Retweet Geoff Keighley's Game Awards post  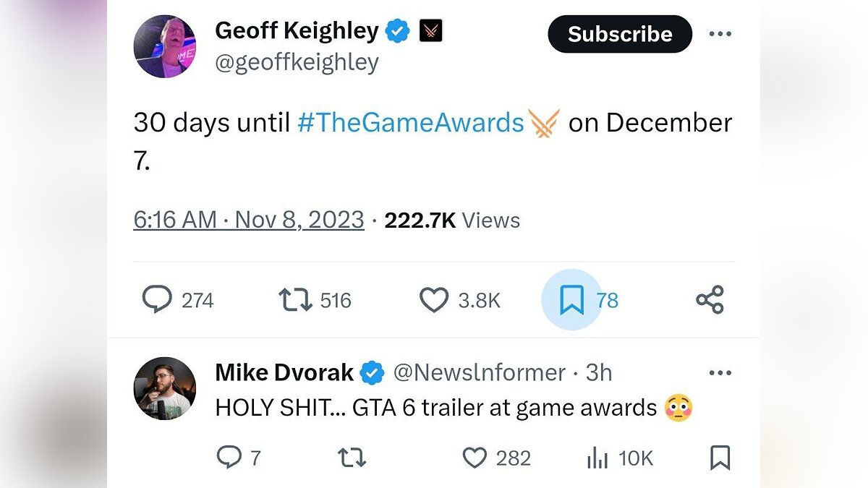click(x=296, y=299)
